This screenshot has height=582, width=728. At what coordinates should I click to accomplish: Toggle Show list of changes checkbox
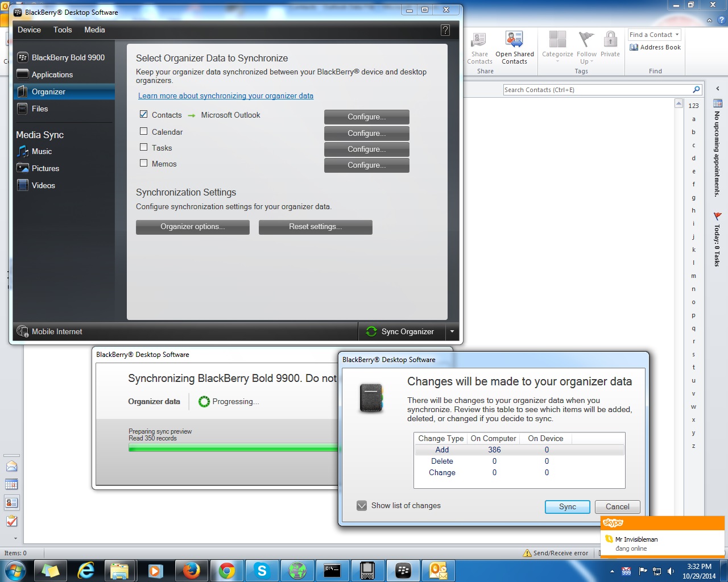pyautogui.click(x=362, y=505)
